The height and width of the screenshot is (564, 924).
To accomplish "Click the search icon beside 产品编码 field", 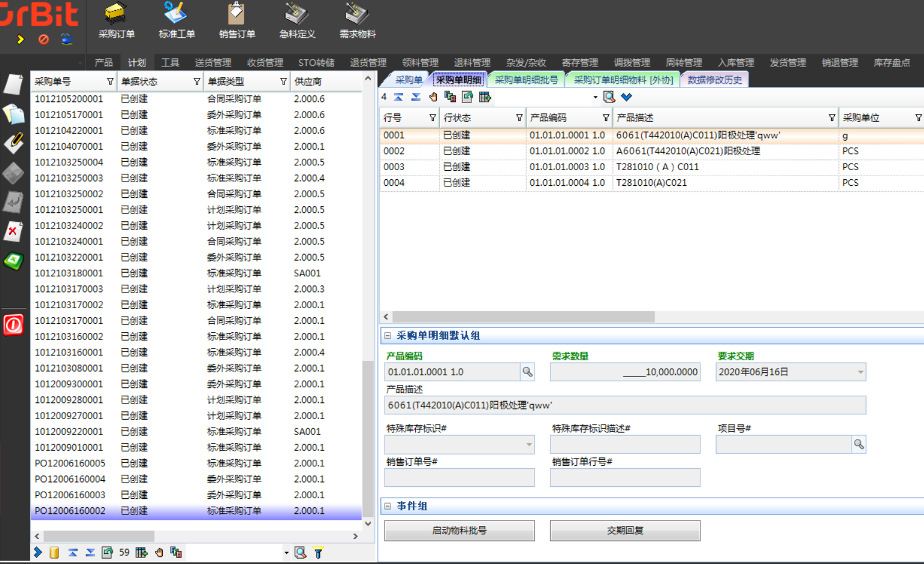I will pyautogui.click(x=527, y=372).
